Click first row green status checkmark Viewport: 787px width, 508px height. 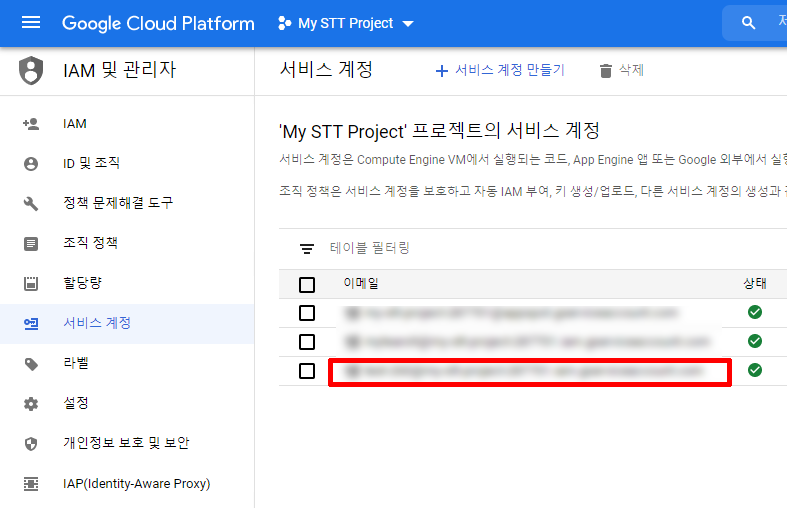755,312
